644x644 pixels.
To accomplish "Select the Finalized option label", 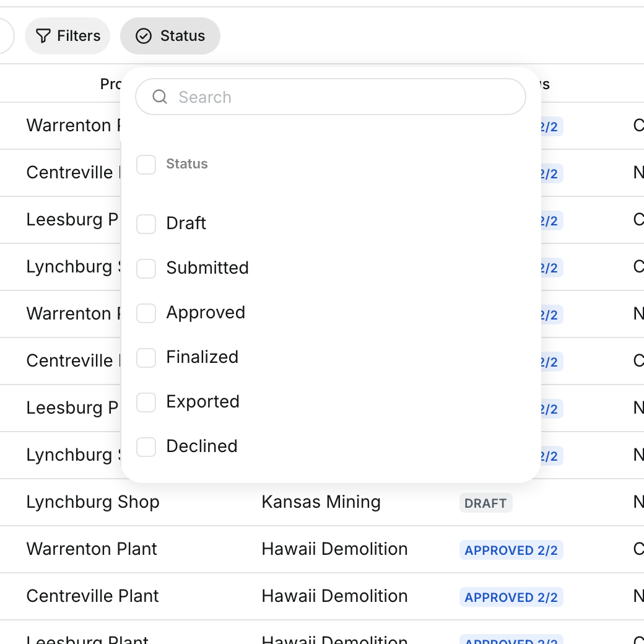I will [202, 357].
